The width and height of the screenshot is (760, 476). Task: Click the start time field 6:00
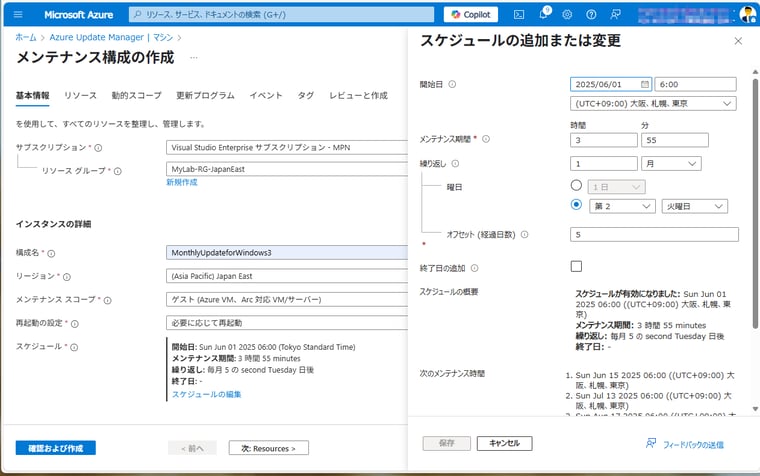[x=695, y=84]
